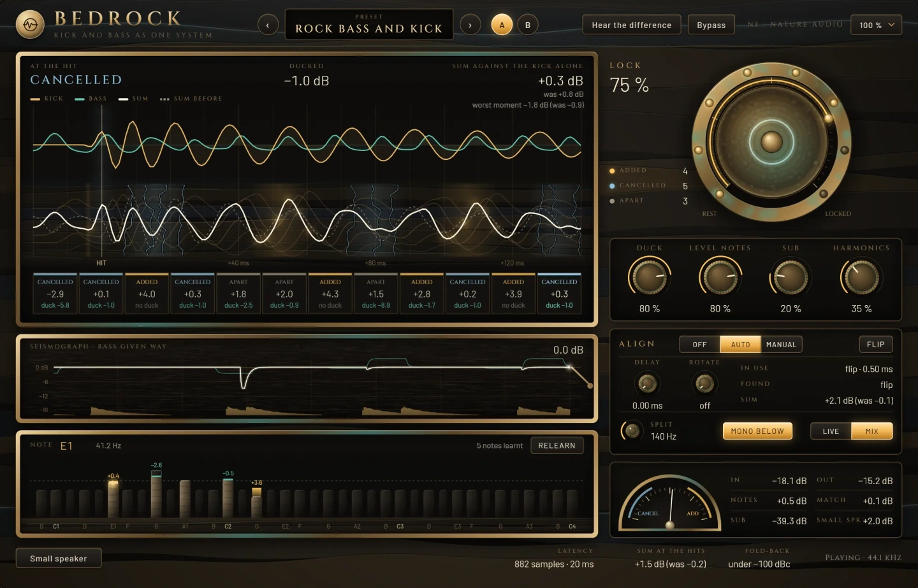Click the Bedrock waveform logo icon
Image resolution: width=918 pixels, height=588 pixels.
click(x=30, y=25)
